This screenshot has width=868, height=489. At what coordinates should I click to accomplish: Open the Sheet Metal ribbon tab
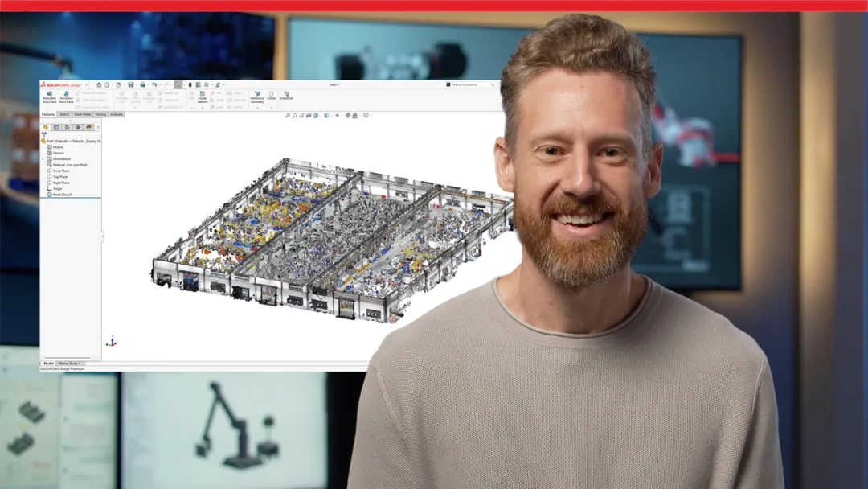point(83,115)
